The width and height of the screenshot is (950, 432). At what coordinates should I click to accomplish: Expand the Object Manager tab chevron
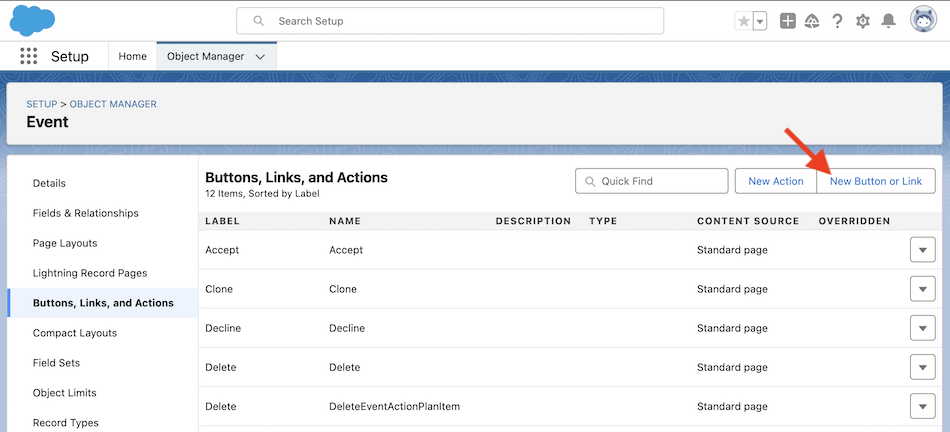pos(260,56)
